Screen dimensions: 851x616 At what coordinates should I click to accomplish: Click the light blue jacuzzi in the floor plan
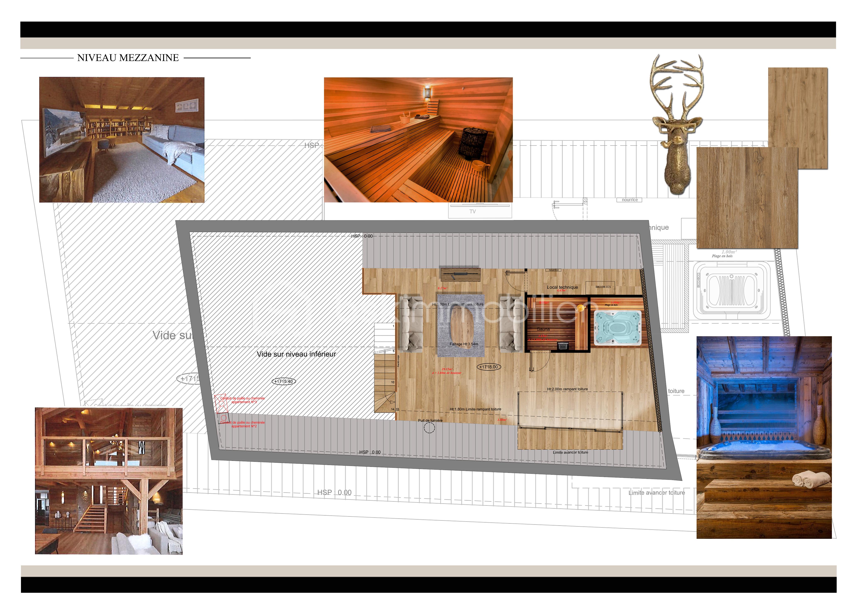tap(618, 327)
